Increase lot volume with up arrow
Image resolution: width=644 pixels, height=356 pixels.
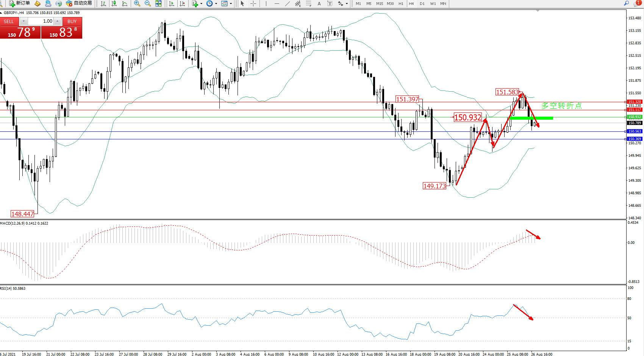(x=58, y=22)
